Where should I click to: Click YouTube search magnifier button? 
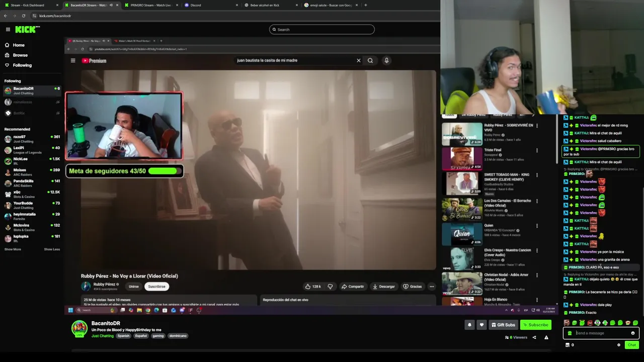click(x=370, y=60)
